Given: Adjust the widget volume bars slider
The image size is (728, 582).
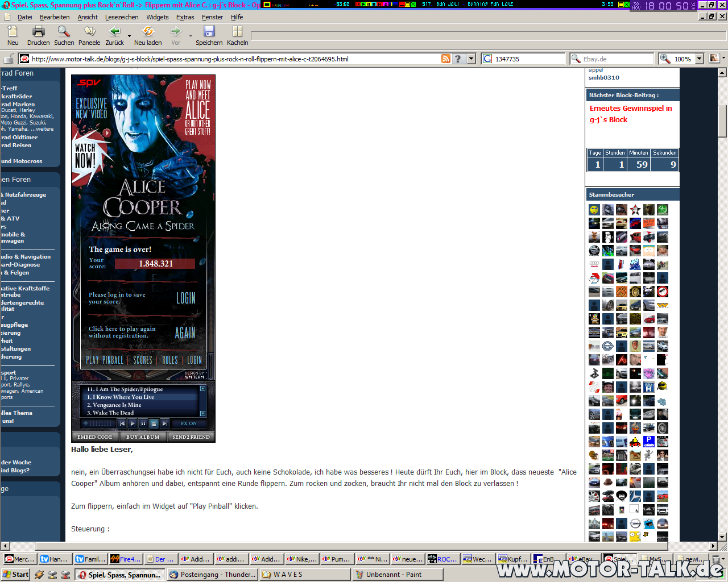Looking at the screenshot, I should 101,423.
